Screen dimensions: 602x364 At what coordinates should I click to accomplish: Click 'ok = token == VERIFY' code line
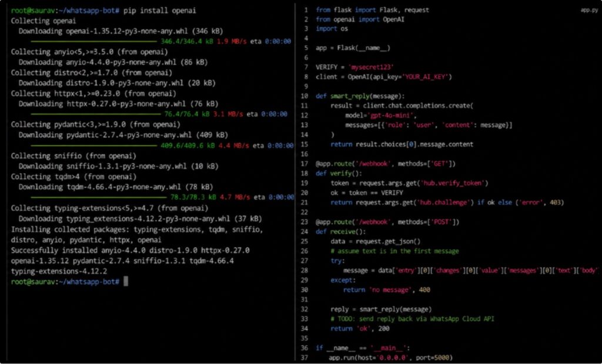click(367, 193)
